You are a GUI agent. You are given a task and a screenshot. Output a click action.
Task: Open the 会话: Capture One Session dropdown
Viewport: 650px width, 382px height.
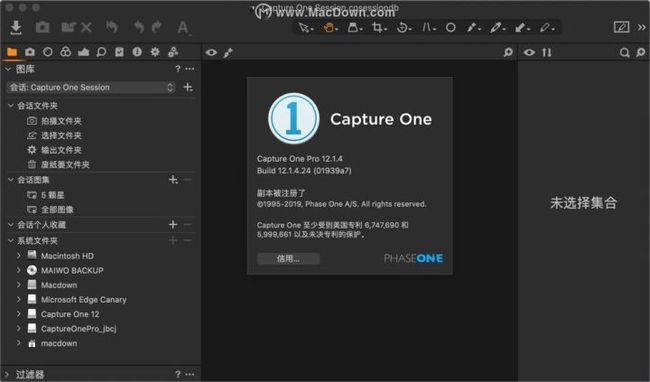click(x=91, y=87)
